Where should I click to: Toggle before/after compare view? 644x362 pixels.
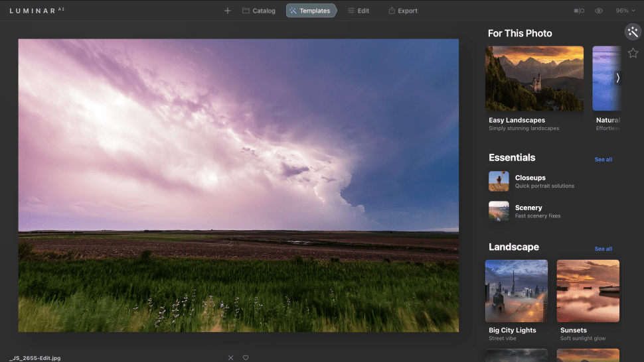coord(579,11)
